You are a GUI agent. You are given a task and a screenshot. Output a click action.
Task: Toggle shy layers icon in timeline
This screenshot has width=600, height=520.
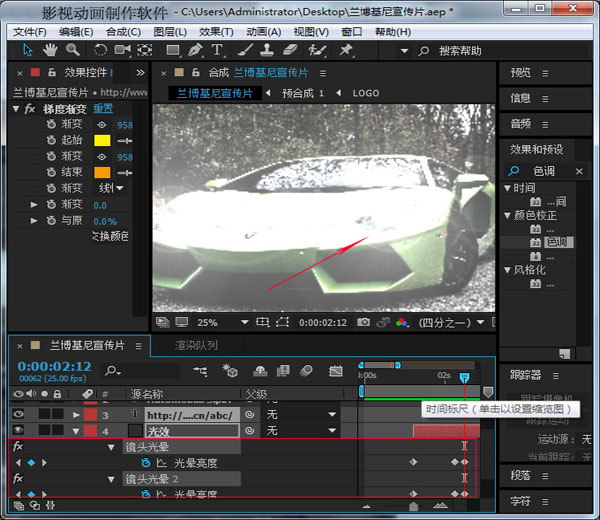tap(260, 370)
